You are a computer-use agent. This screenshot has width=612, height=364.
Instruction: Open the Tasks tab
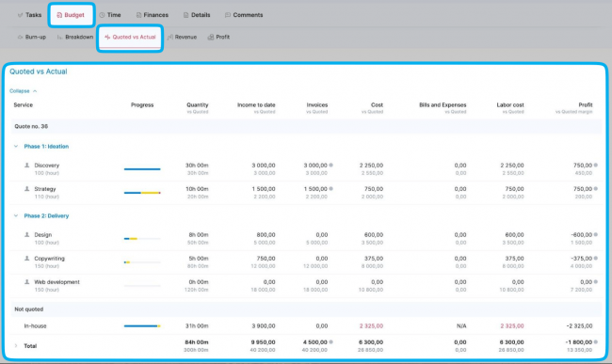click(x=29, y=15)
